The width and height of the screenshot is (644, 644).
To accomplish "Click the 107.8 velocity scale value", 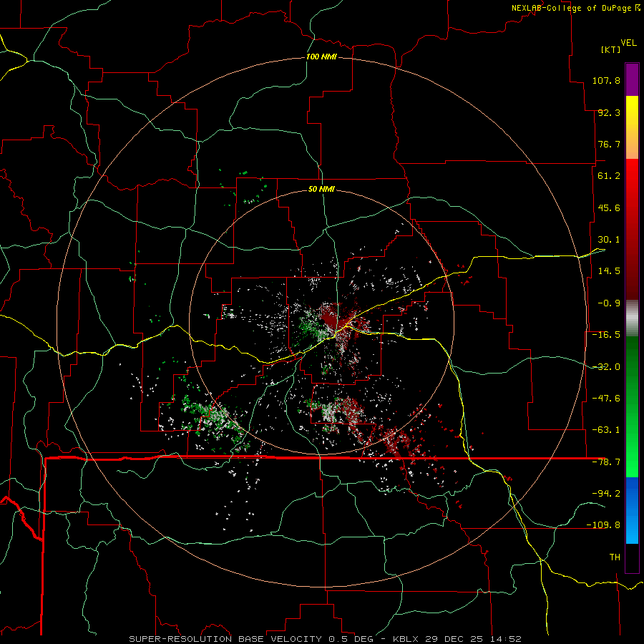I will 606,80.
